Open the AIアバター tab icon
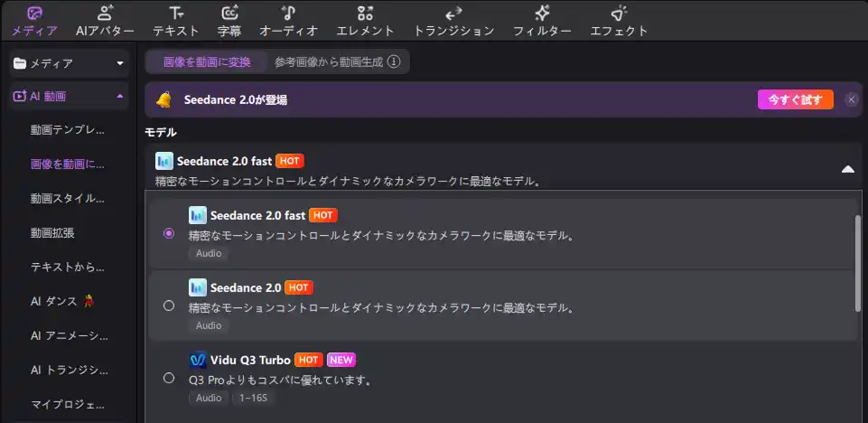 point(105,14)
